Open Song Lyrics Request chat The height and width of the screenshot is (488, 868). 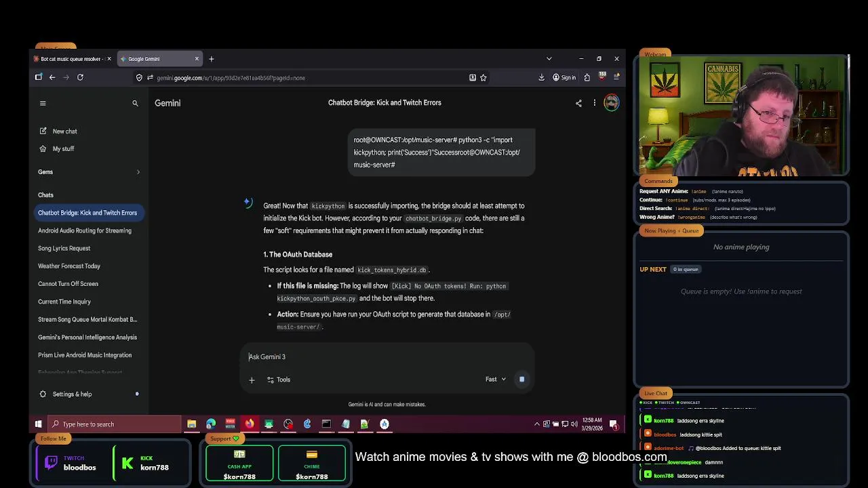click(x=64, y=249)
